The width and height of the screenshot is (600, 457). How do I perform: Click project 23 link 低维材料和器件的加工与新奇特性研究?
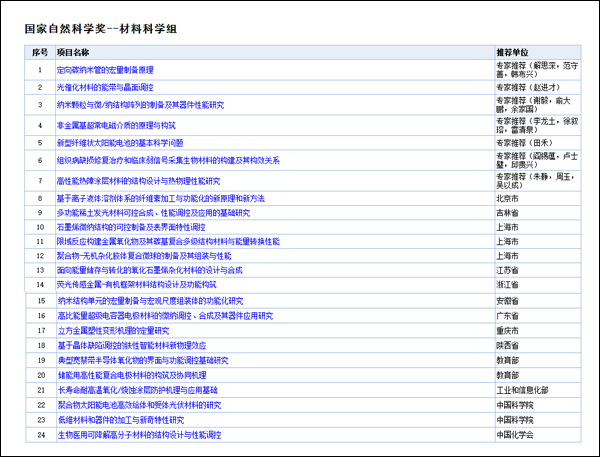[131, 420]
